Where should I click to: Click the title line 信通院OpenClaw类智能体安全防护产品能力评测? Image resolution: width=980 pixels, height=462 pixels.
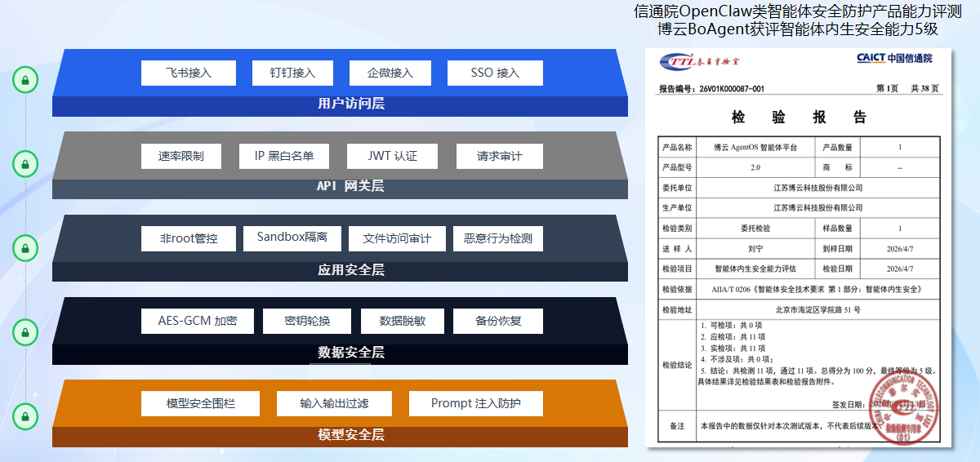click(797, 11)
